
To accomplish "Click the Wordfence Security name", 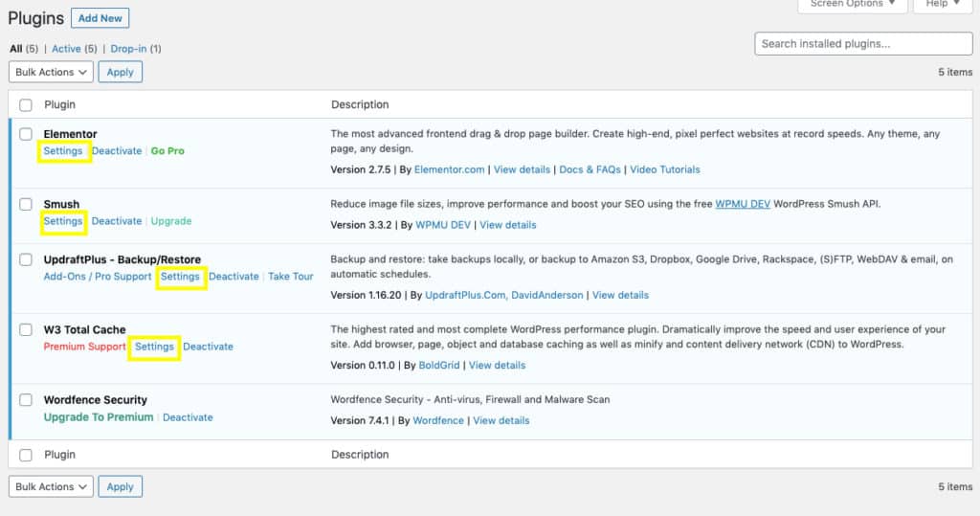I will coord(95,399).
